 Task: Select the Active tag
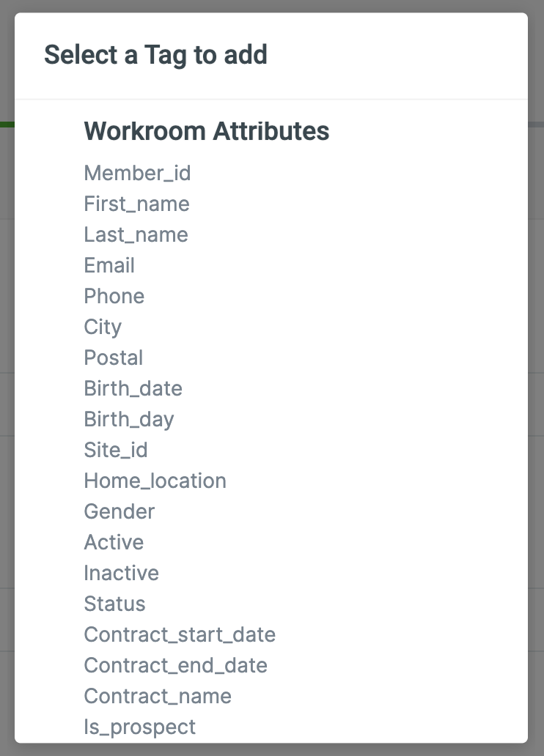(x=114, y=542)
